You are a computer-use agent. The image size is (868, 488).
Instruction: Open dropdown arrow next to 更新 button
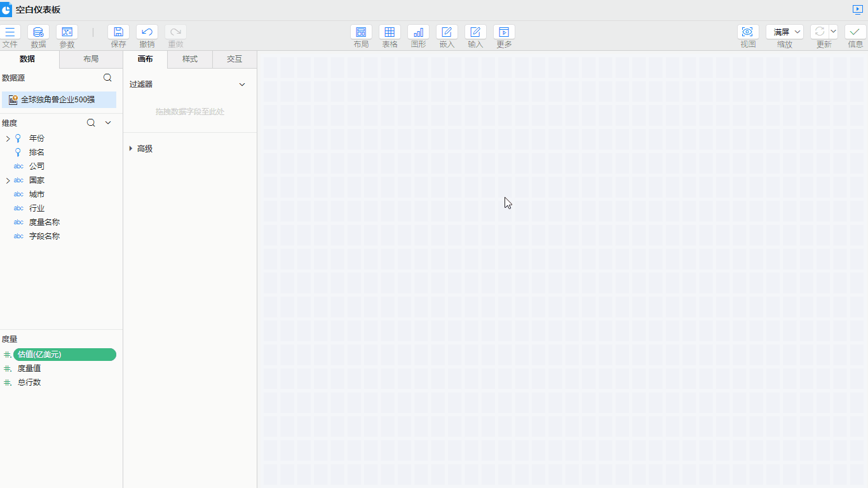834,32
